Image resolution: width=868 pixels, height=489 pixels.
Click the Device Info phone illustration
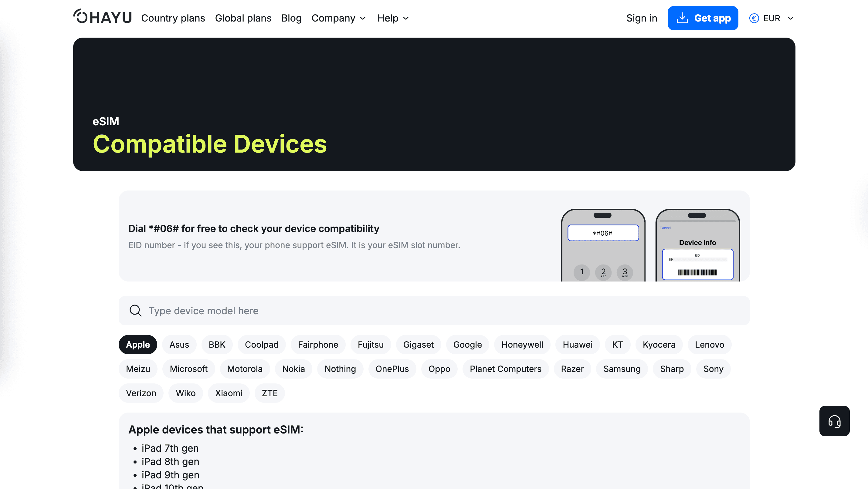[697, 245]
